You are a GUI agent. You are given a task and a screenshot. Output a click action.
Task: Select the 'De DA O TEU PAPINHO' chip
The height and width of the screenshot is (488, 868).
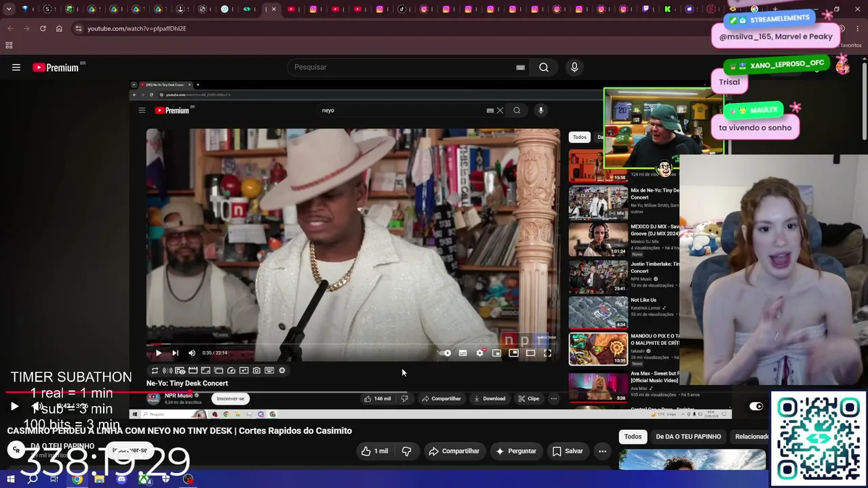[x=688, y=436]
